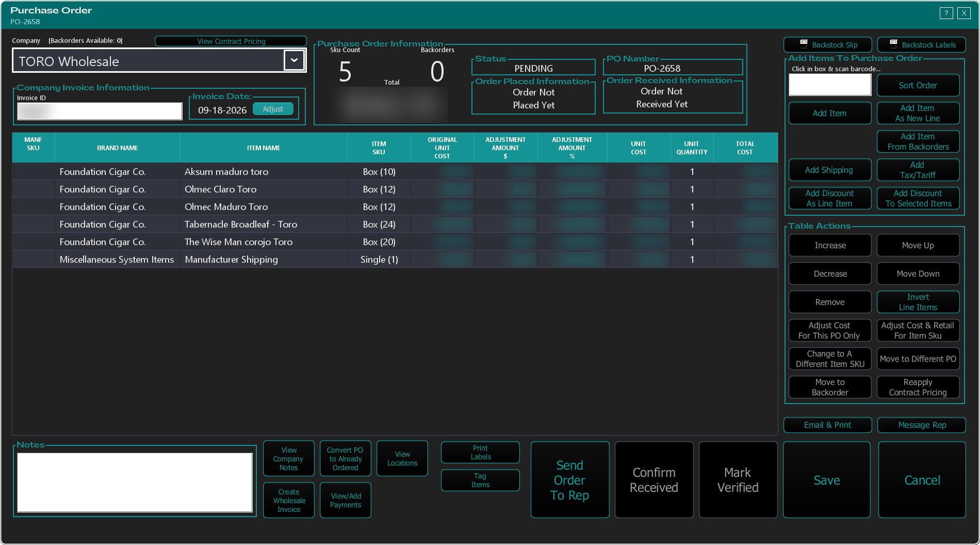
Task: Click Message Rep button
Action: [922, 425]
